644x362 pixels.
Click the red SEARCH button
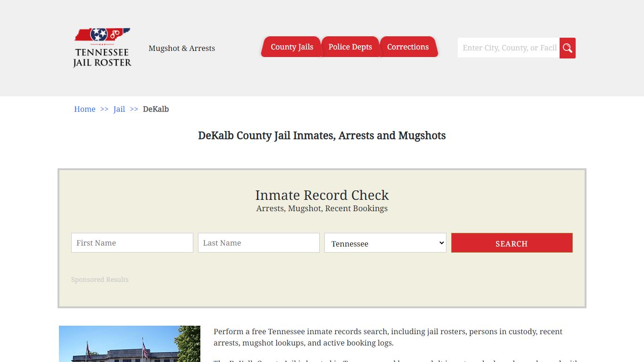click(x=512, y=243)
